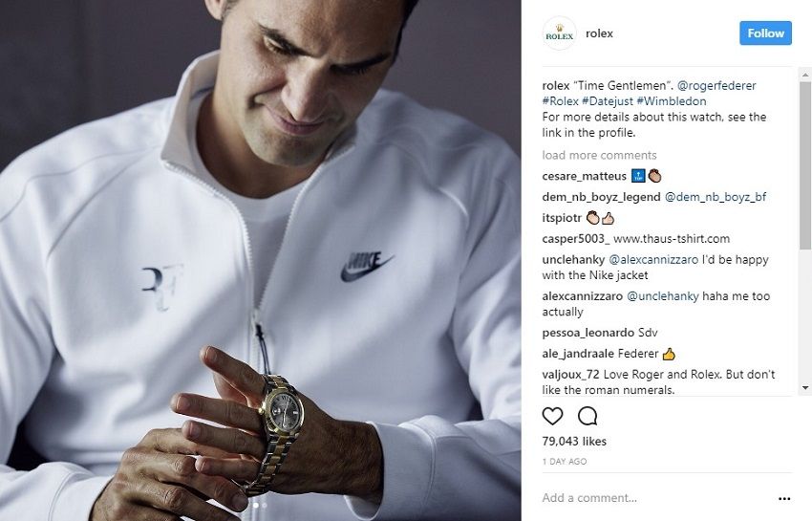Click the rolex username in the header
The width and height of the screenshot is (812, 521).
599,33
